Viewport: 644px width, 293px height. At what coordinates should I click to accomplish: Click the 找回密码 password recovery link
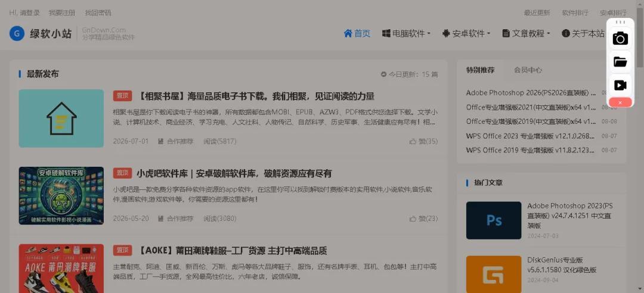[x=98, y=13]
